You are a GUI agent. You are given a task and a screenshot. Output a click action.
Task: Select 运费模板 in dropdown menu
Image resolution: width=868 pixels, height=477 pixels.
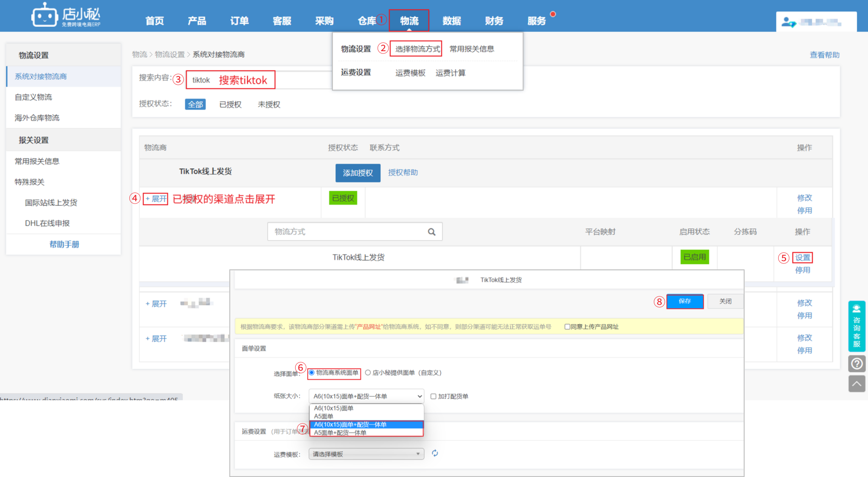tap(410, 73)
